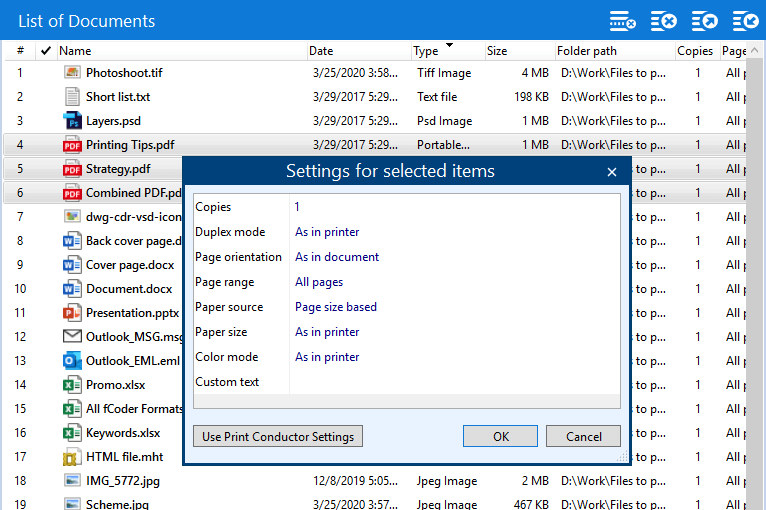Click the checkmark column header

[x=46, y=51]
